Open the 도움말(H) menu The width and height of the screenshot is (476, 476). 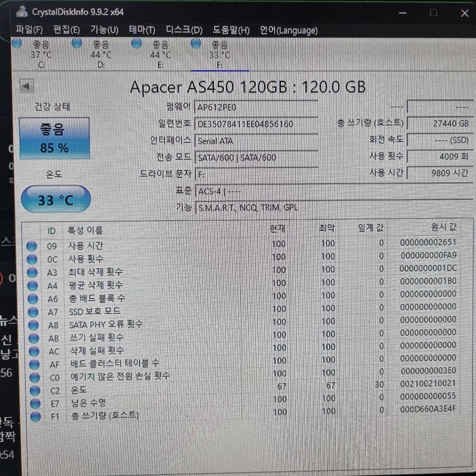tap(231, 30)
